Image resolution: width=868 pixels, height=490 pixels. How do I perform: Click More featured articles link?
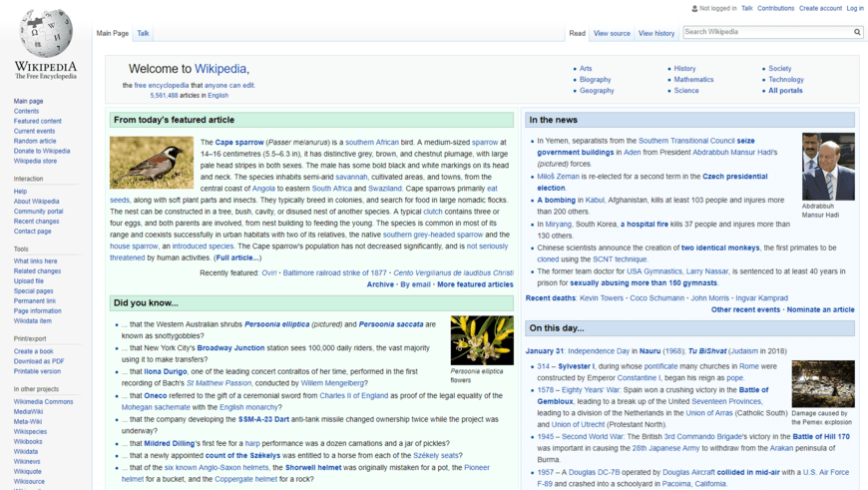[475, 284]
